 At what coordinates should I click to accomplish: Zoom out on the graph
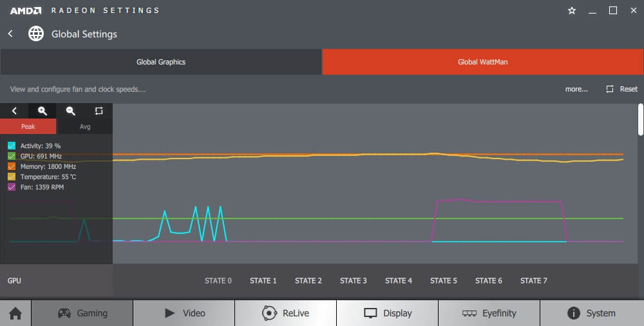point(71,111)
